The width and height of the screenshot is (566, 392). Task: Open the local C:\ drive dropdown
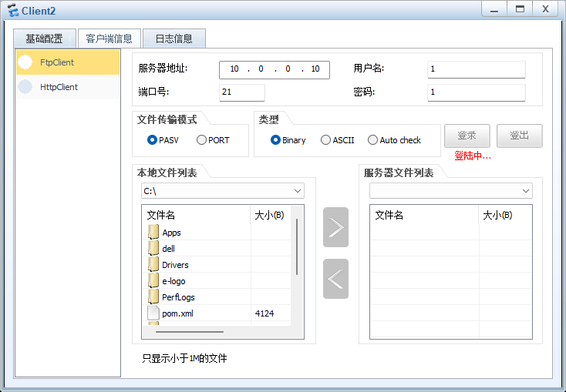point(298,191)
